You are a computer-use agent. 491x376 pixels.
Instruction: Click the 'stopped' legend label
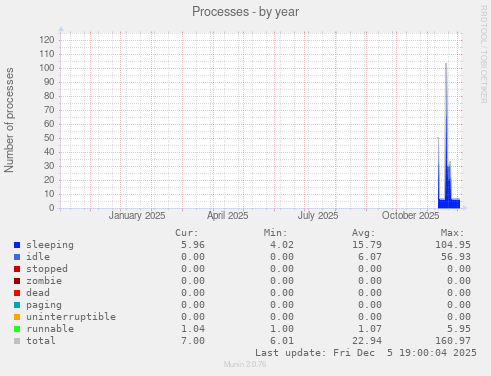click(47, 269)
